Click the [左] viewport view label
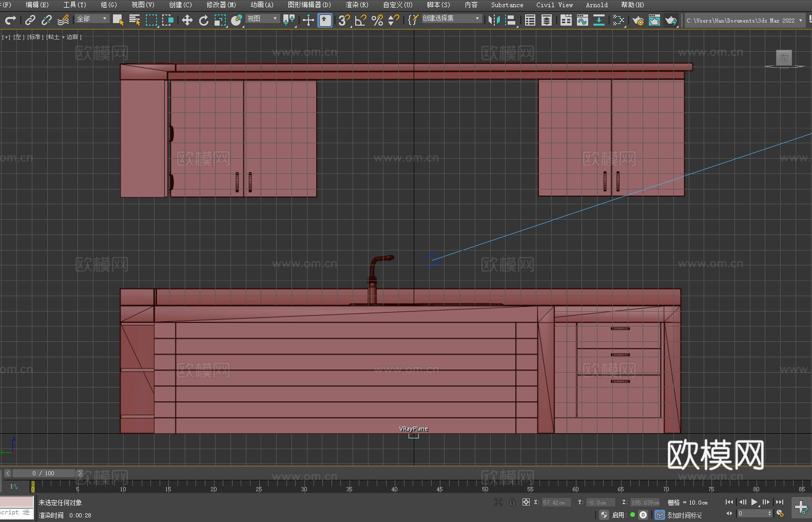The height and width of the screenshot is (522, 812). click(18, 37)
